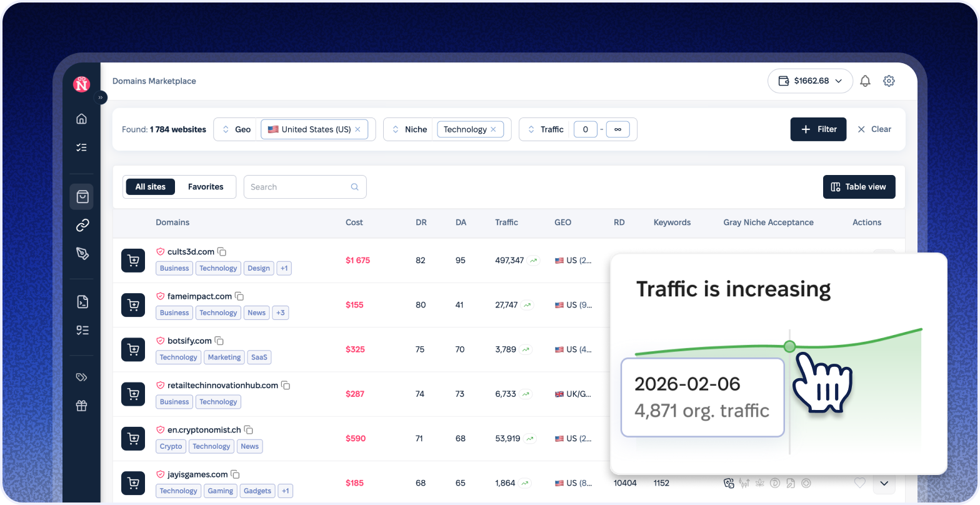Image resolution: width=980 pixels, height=505 pixels.
Task: Add jayisgames.com to cart
Action: click(133, 482)
